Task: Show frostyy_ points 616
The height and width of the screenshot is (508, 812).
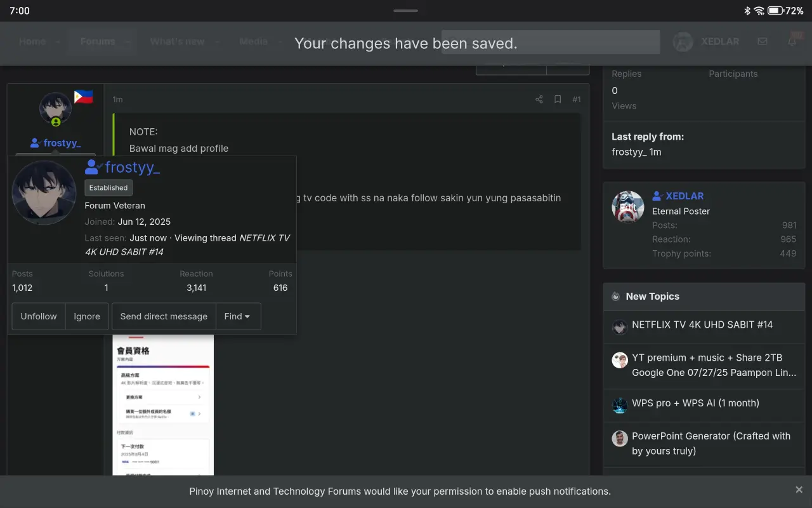Action: tap(280, 288)
